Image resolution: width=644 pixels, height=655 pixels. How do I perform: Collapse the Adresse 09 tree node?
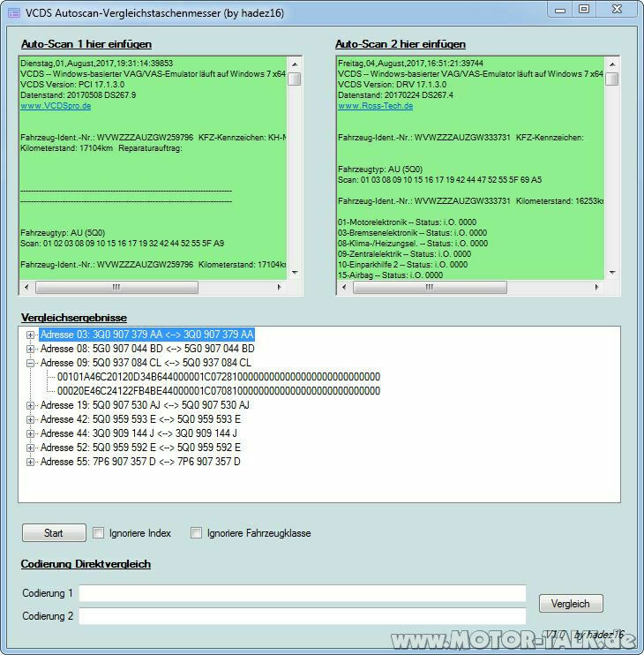pos(30,363)
